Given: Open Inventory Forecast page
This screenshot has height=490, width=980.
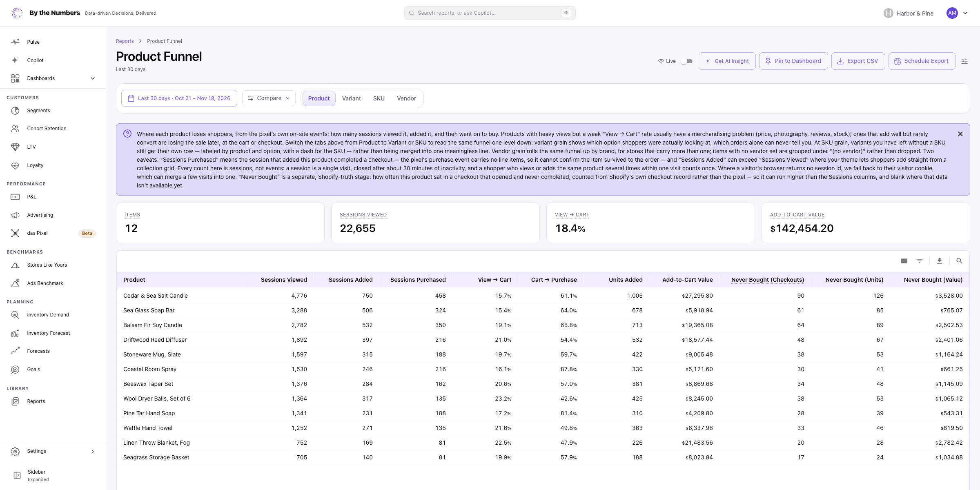Looking at the screenshot, I should [x=53, y=333].
